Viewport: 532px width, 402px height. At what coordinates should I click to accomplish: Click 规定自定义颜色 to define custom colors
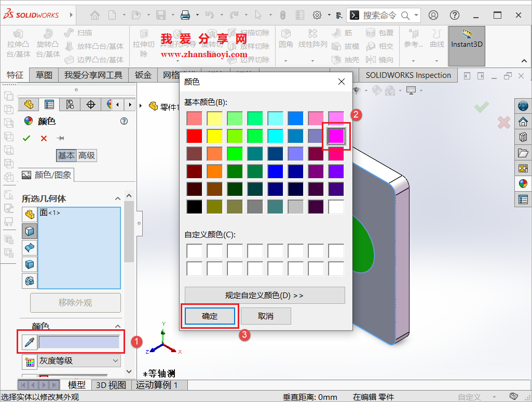point(265,295)
